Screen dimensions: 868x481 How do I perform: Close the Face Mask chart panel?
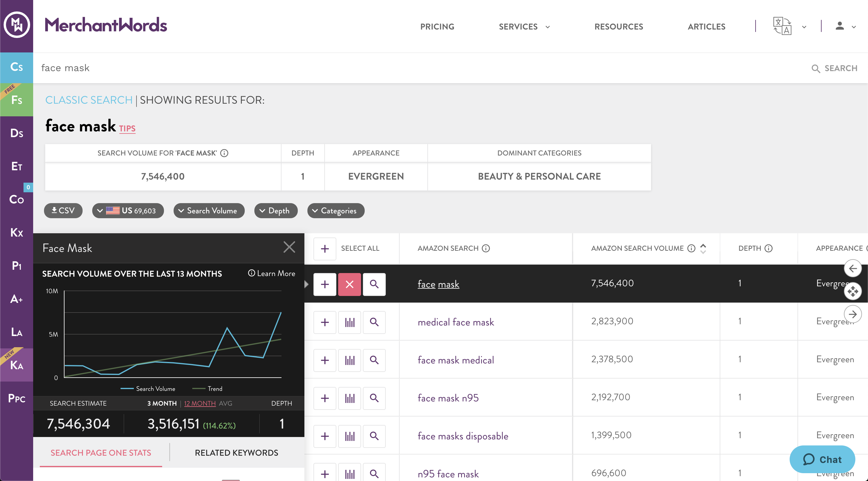tap(289, 247)
